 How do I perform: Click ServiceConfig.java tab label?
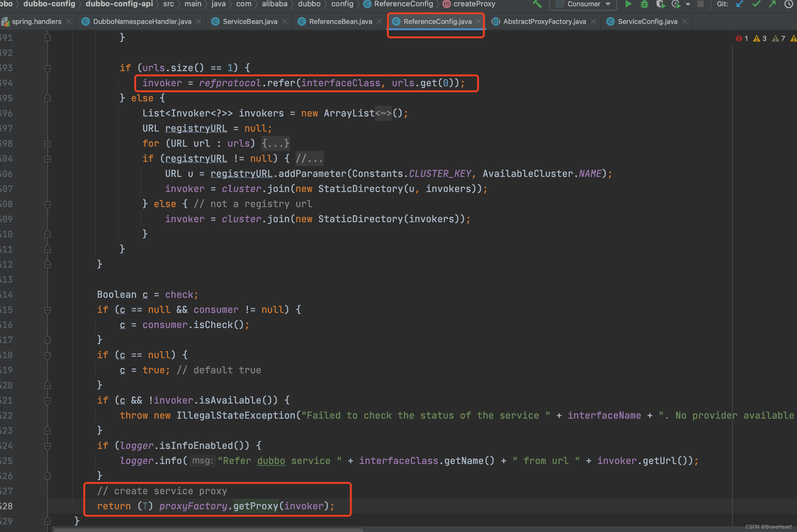point(648,22)
